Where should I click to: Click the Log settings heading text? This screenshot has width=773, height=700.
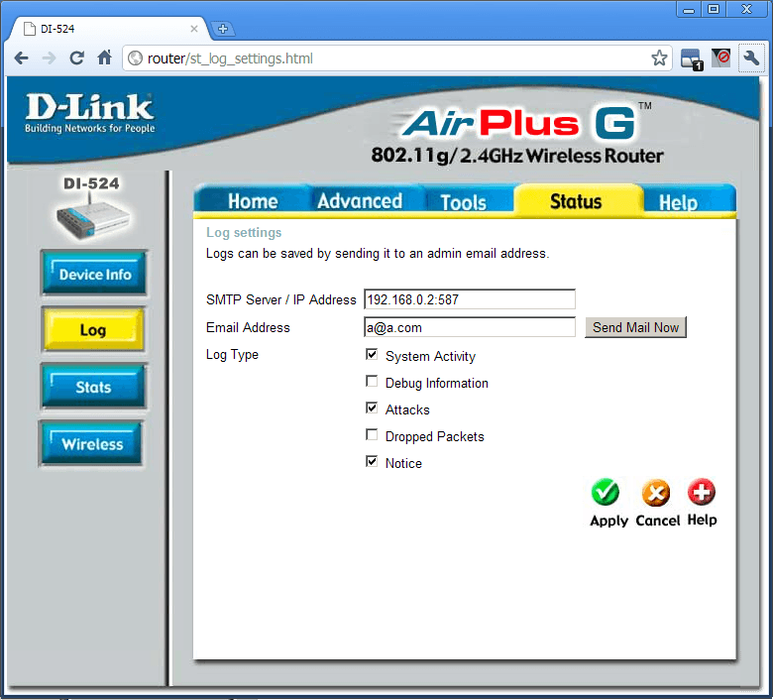point(244,232)
